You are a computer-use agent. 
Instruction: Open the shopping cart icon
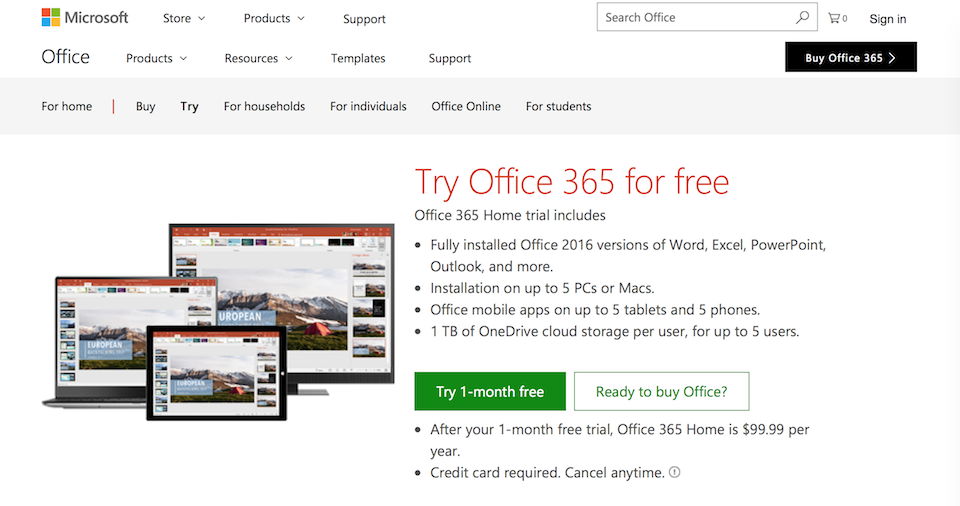coord(837,18)
